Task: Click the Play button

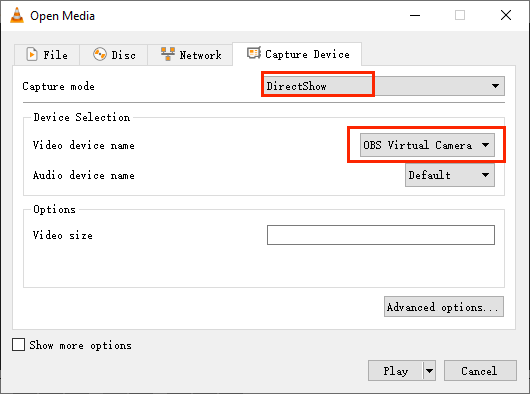Action: pyautogui.click(x=395, y=371)
